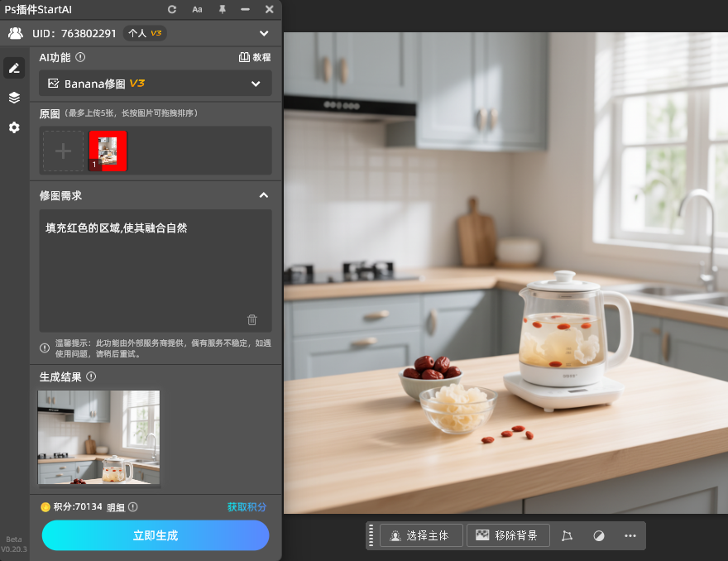The image size is (728, 561).
Task: Open the Banana修图 function dropdown
Action: (156, 84)
